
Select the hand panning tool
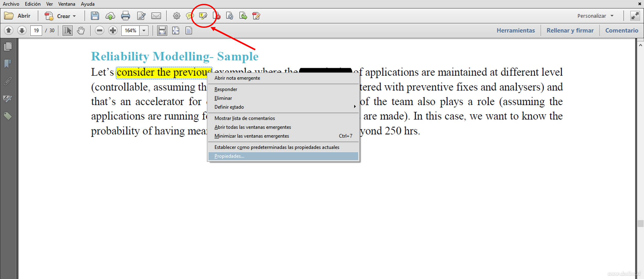point(81,30)
